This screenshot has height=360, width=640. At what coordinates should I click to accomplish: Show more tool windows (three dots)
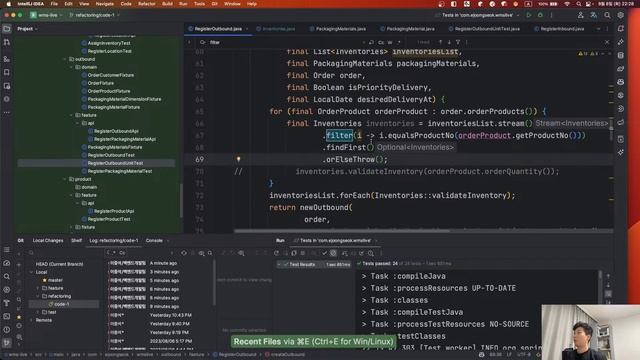click(x=7, y=112)
